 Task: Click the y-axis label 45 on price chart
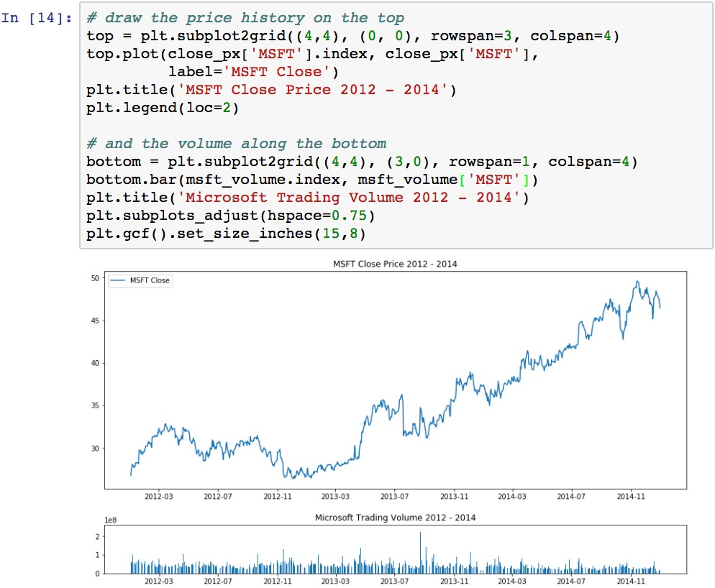[x=95, y=321]
